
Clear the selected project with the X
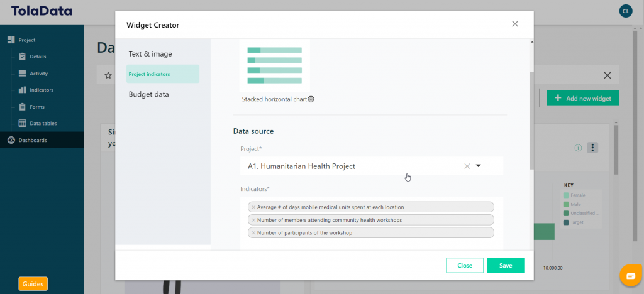coord(467,166)
